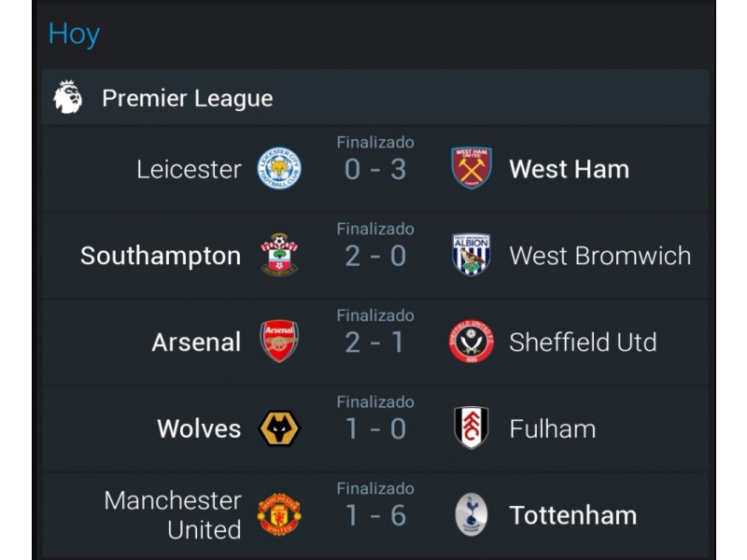Click the West Ham team name
747x560 pixels.
click(570, 169)
